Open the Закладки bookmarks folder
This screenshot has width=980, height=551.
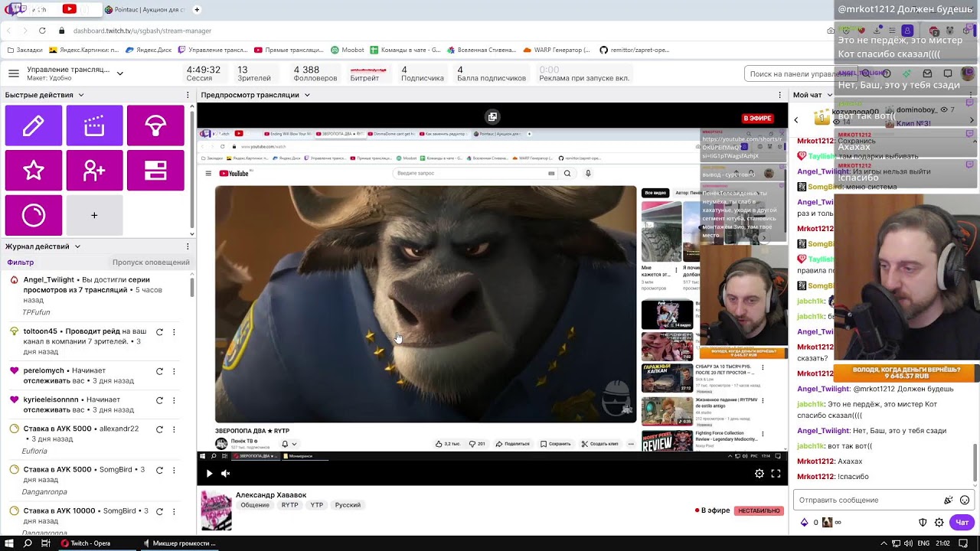[x=24, y=50]
